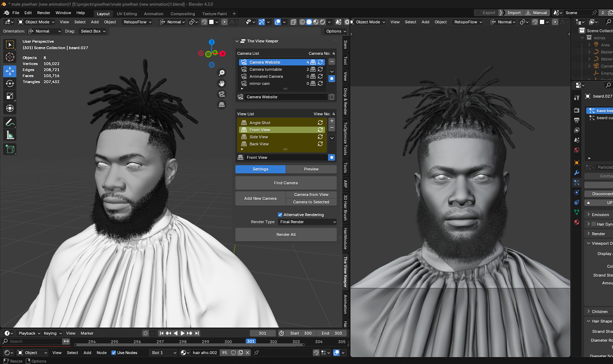Image resolution: width=613 pixels, height=364 pixels.
Task: Expand the Children section in properties
Action: 599,311
